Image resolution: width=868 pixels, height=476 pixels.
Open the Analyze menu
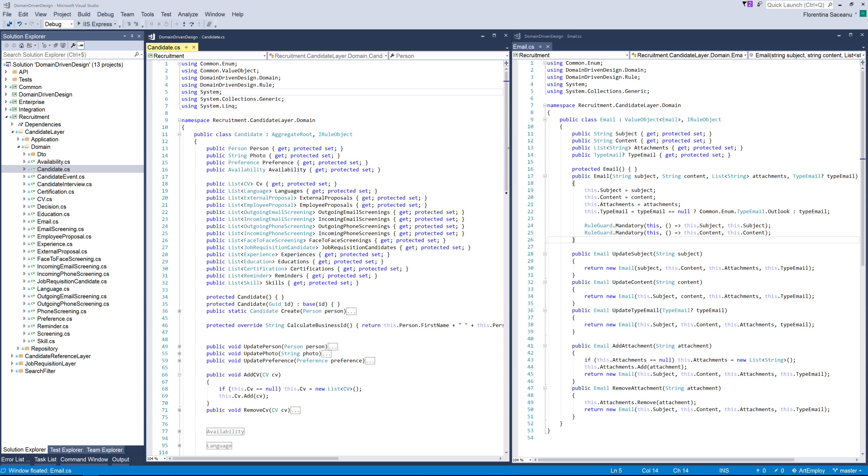point(188,14)
